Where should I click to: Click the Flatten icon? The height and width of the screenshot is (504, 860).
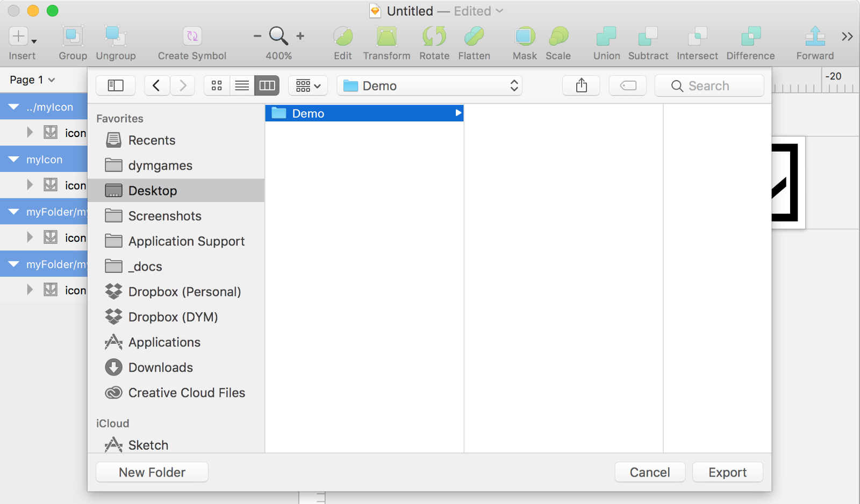(x=474, y=37)
